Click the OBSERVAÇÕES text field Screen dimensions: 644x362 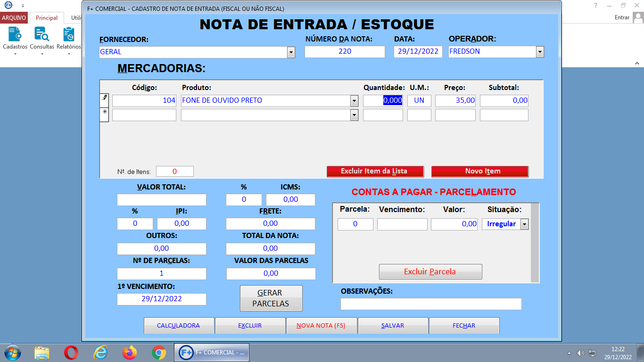point(431,304)
